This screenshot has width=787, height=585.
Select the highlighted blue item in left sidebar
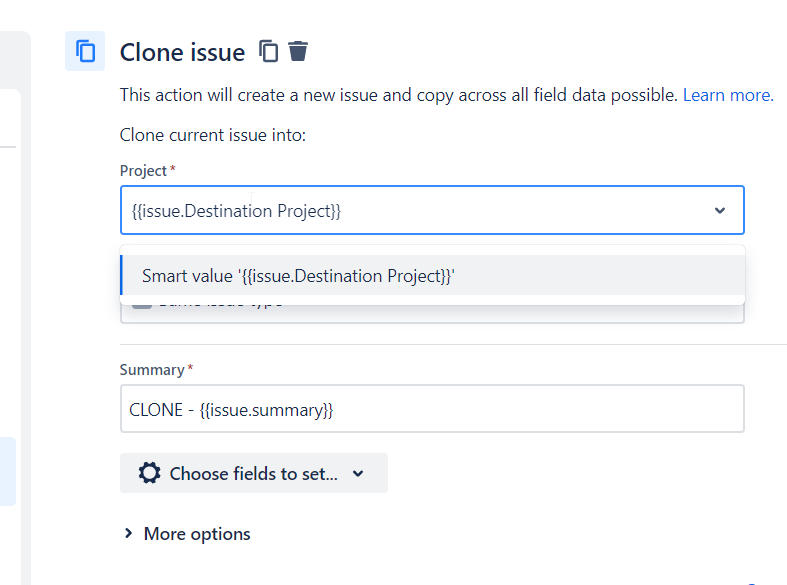[8, 472]
